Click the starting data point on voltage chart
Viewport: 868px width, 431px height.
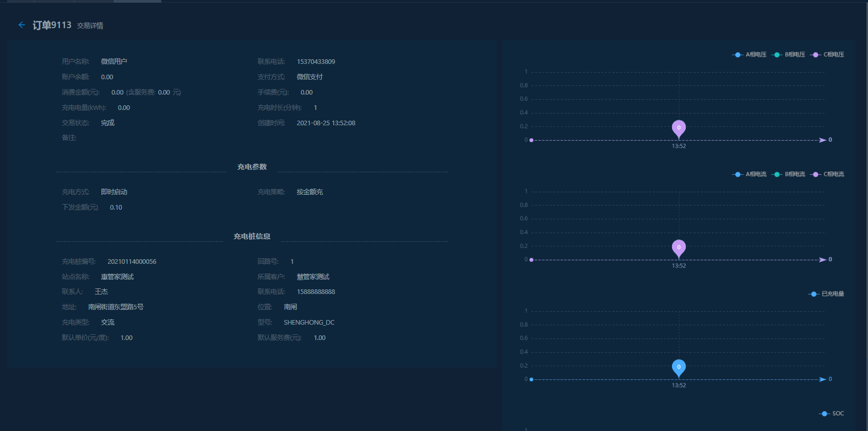pyautogui.click(x=531, y=140)
